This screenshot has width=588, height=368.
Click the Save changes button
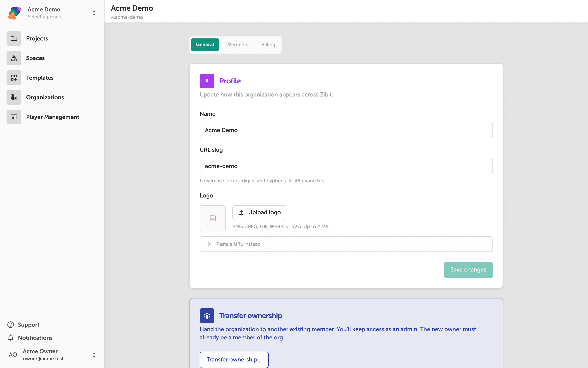point(468,270)
